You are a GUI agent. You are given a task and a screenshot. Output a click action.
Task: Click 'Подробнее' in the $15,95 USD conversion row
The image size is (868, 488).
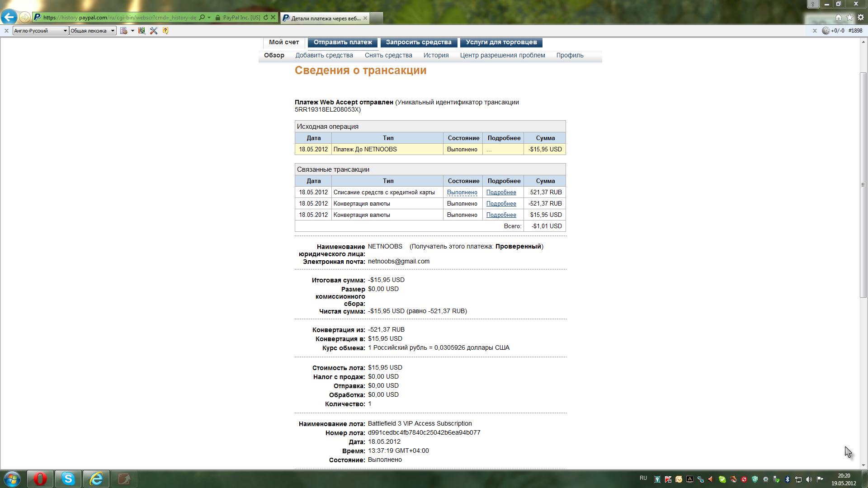tap(501, 215)
